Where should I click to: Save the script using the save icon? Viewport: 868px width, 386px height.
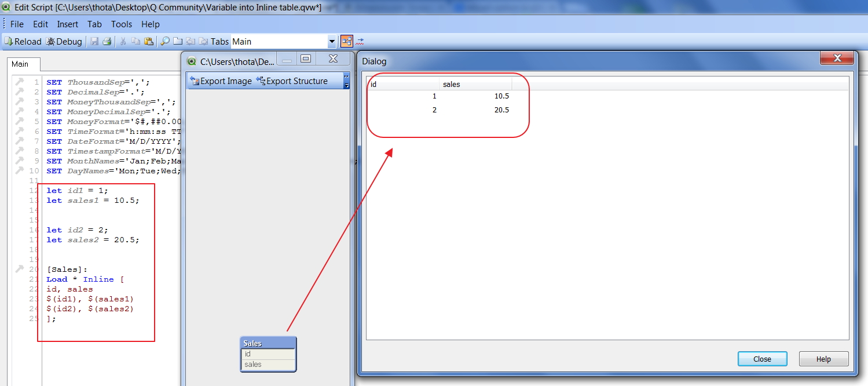point(94,41)
